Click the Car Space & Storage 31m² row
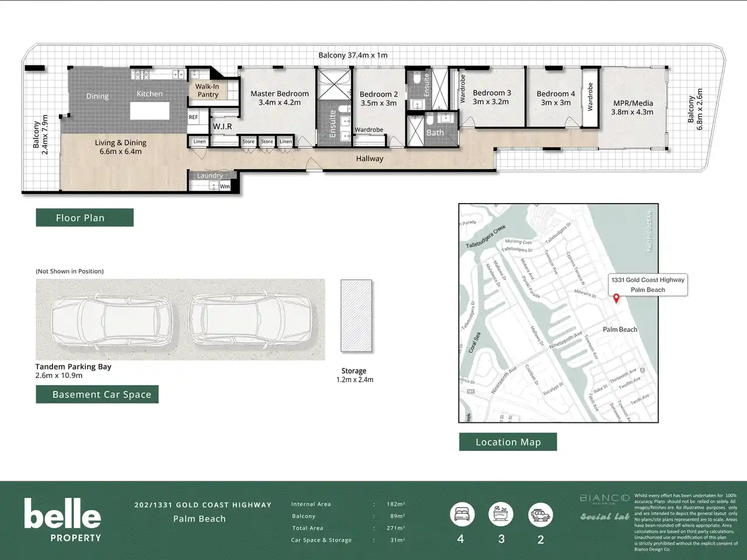The height and width of the screenshot is (560, 747). [x=348, y=540]
